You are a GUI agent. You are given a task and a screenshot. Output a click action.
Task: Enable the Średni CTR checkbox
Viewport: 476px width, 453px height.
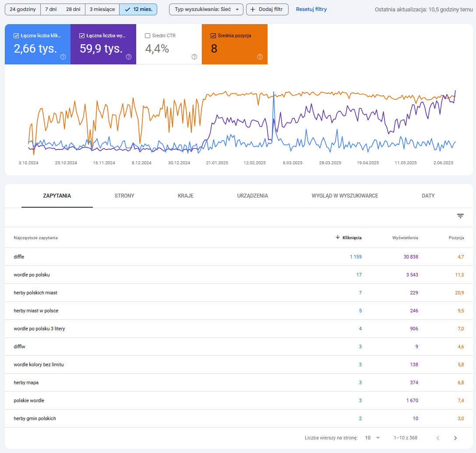pos(148,36)
